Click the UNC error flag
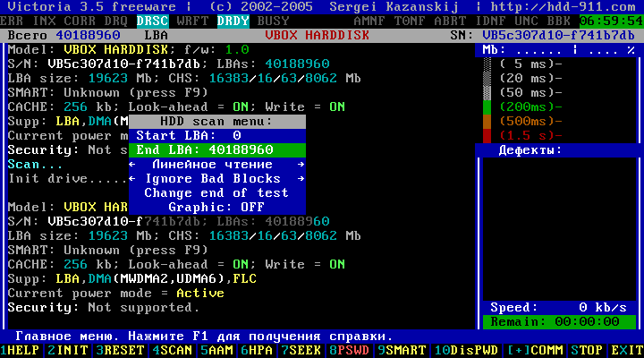The height and width of the screenshot is (358, 644). (x=527, y=21)
